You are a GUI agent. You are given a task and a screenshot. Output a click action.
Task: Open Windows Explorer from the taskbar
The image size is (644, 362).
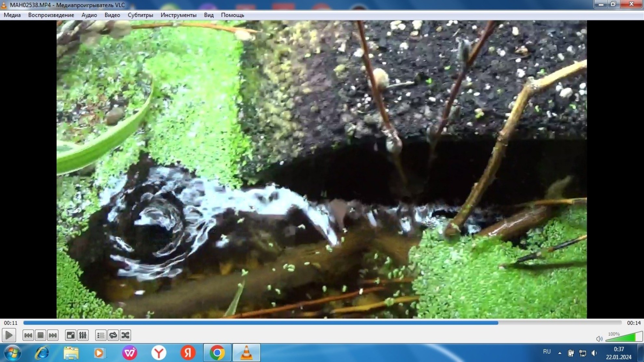coord(71,353)
